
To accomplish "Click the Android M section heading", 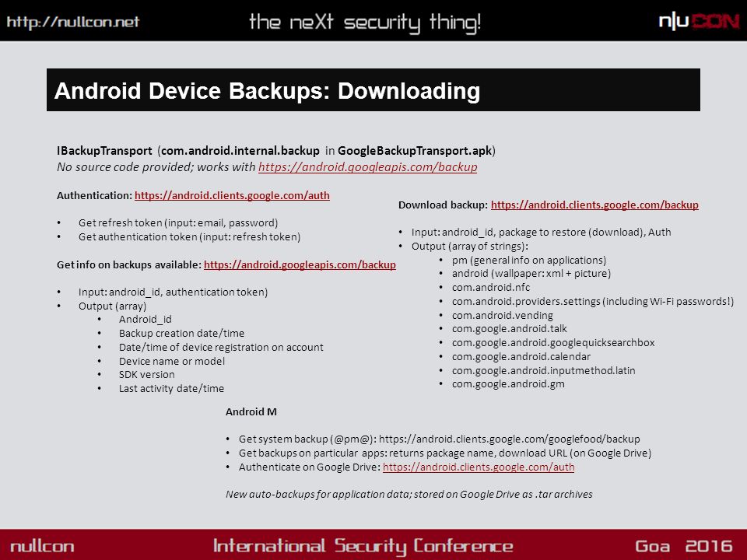I will pyautogui.click(x=251, y=411).
